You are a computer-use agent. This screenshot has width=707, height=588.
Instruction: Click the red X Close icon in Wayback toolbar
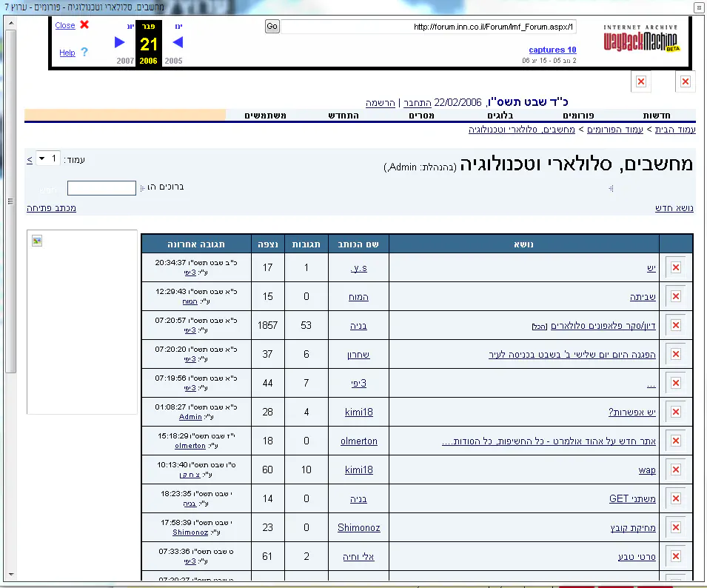(x=84, y=24)
